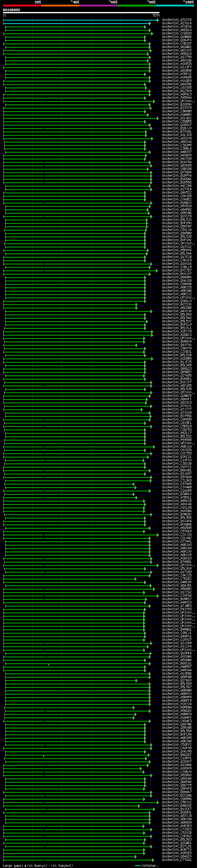
Task: Click the green ~80% identity legend segment
Action: (137, 6)
